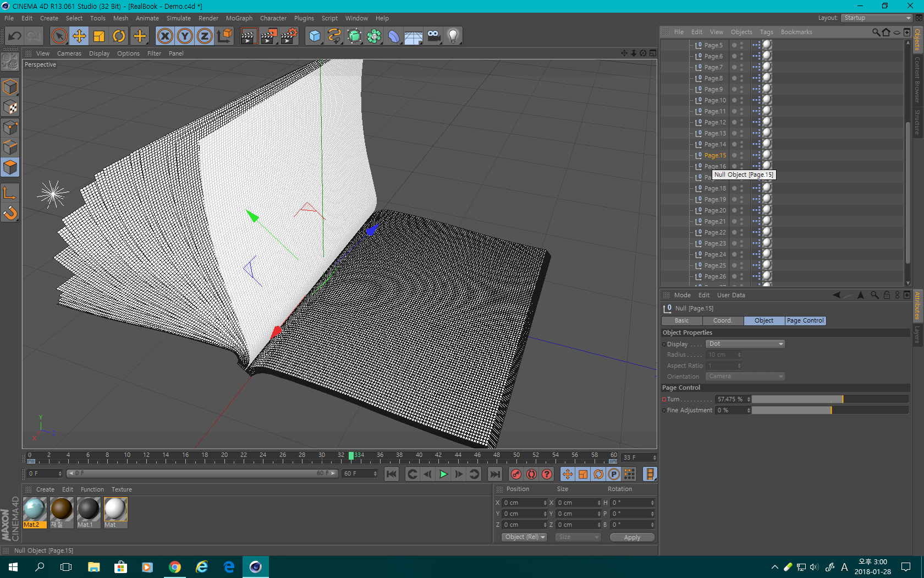Viewport: 924px width, 578px height.
Task: Add a Cube primitive object
Action: pos(315,36)
